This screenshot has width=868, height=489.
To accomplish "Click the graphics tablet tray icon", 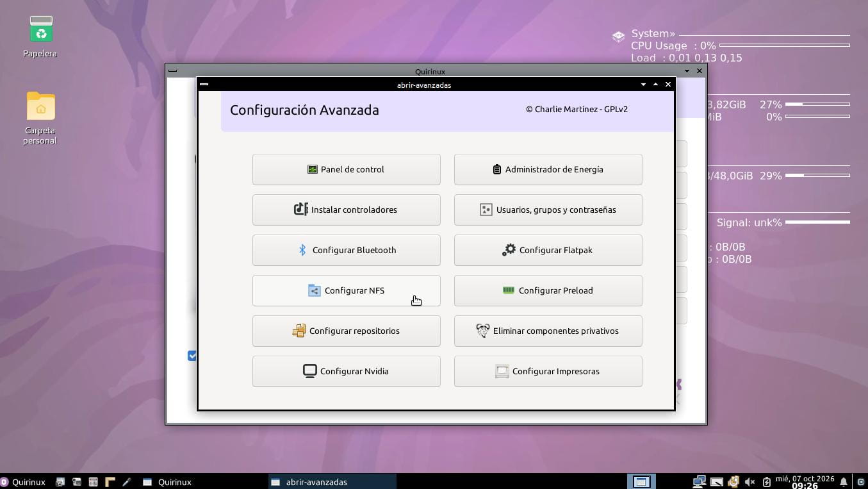I will [717, 482].
